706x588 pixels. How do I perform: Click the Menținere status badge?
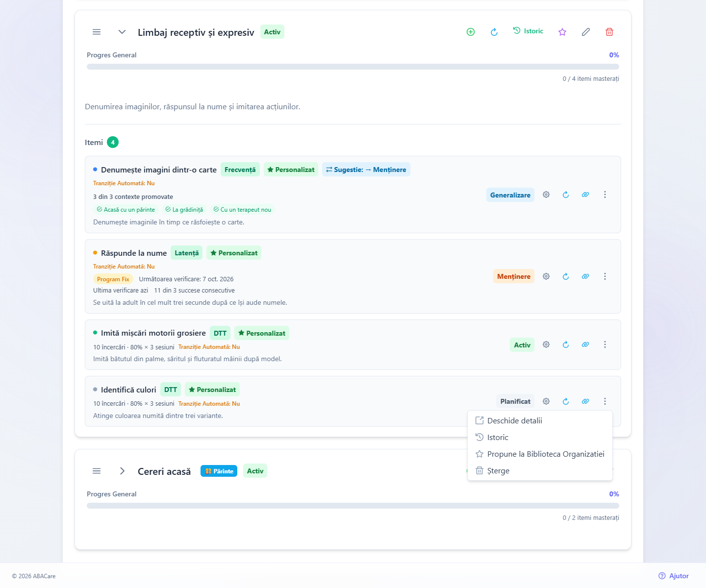[x=514, y=276]
